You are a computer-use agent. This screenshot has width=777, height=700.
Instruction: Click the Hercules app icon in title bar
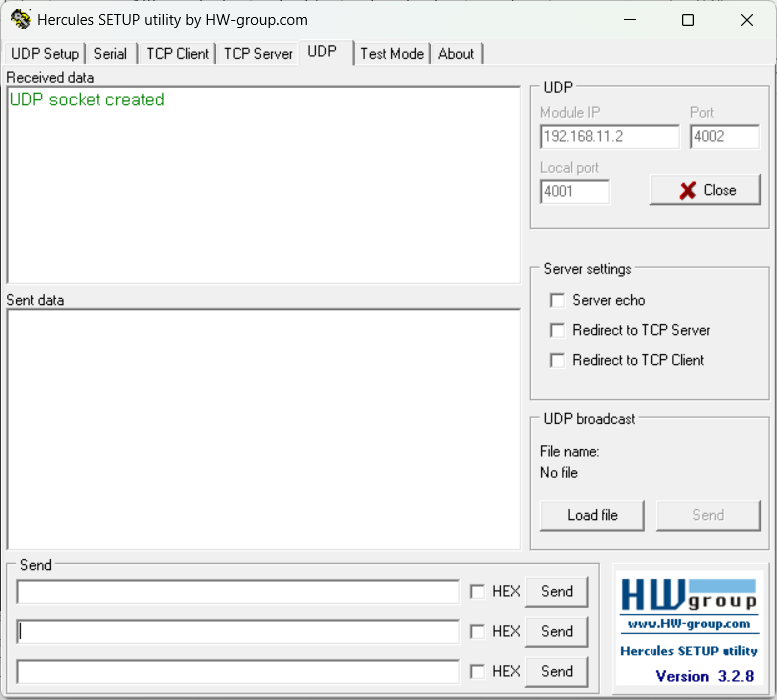20,20
